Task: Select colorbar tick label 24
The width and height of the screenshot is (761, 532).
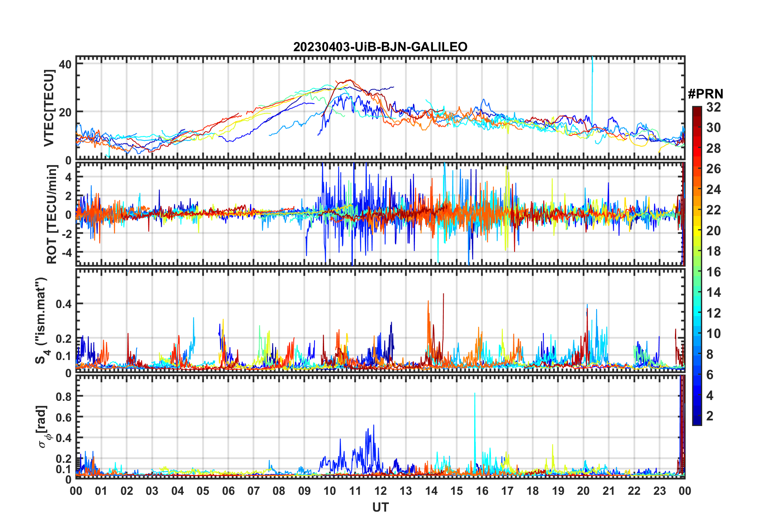Action: click(713, 190)
